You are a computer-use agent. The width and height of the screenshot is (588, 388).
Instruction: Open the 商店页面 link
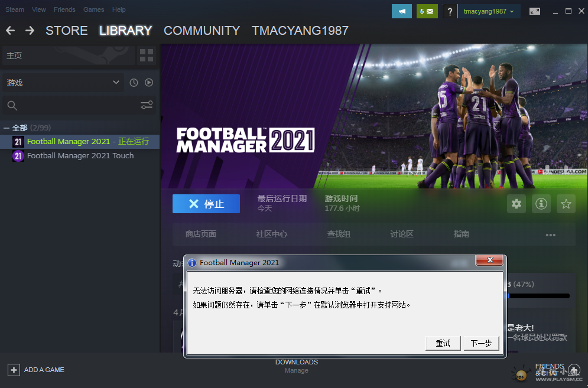pyautogui.click(x=200, y=234)
